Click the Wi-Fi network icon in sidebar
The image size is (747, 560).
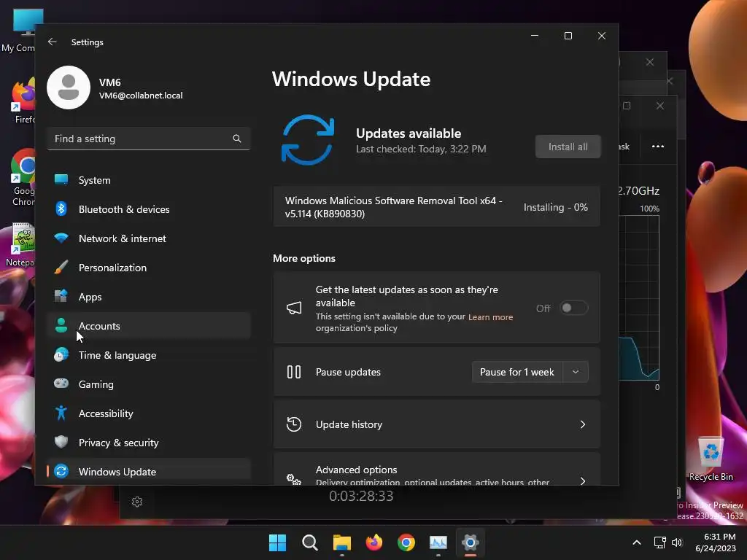click(x=61, y=238)
